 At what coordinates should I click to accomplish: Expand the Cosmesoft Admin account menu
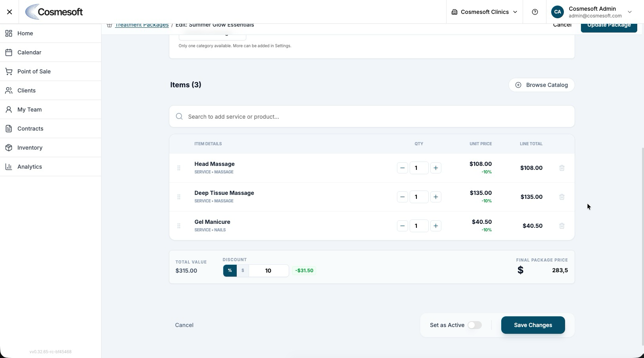click(x=592, y=12)
